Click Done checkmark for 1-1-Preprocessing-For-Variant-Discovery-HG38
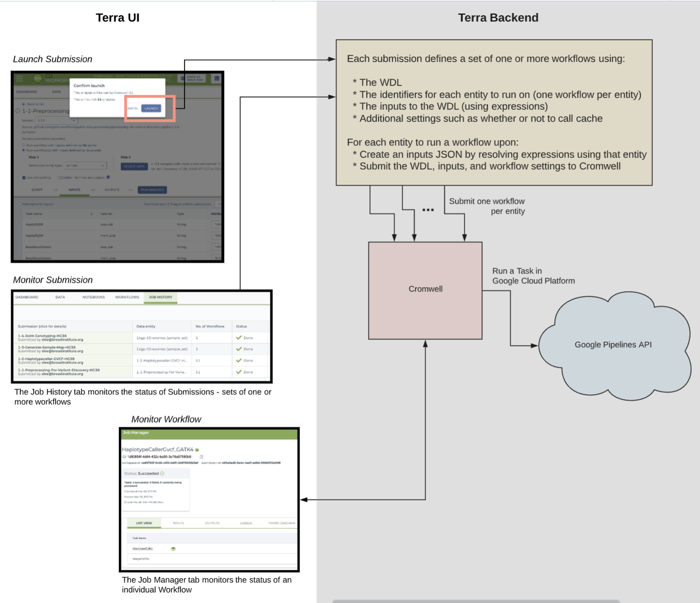This screenshot has width=700, height=603. click(x=239, y=372)
